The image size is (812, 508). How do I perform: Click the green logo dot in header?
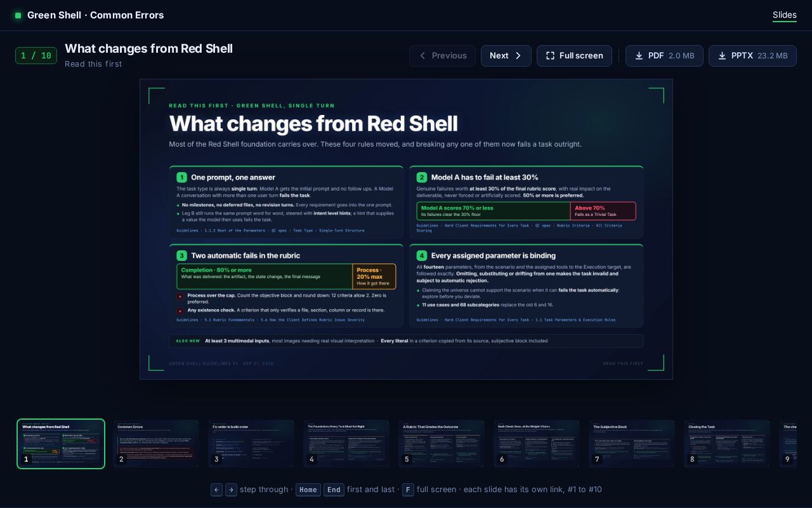pyautogui.click(x=18, y=15)
